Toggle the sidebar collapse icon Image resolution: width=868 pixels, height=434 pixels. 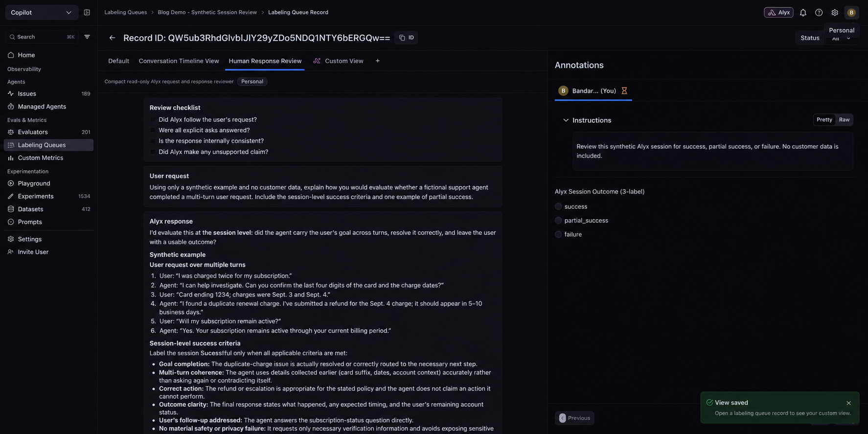87,12
